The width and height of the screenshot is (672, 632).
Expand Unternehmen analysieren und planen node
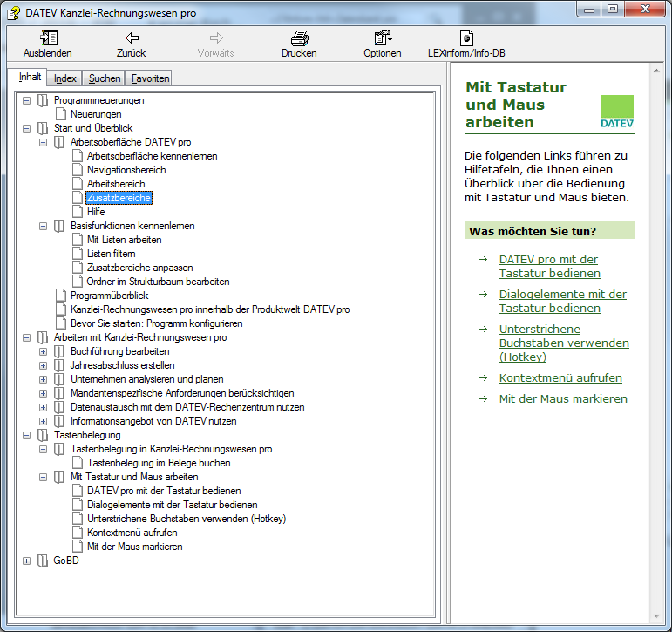pos(44,379)
